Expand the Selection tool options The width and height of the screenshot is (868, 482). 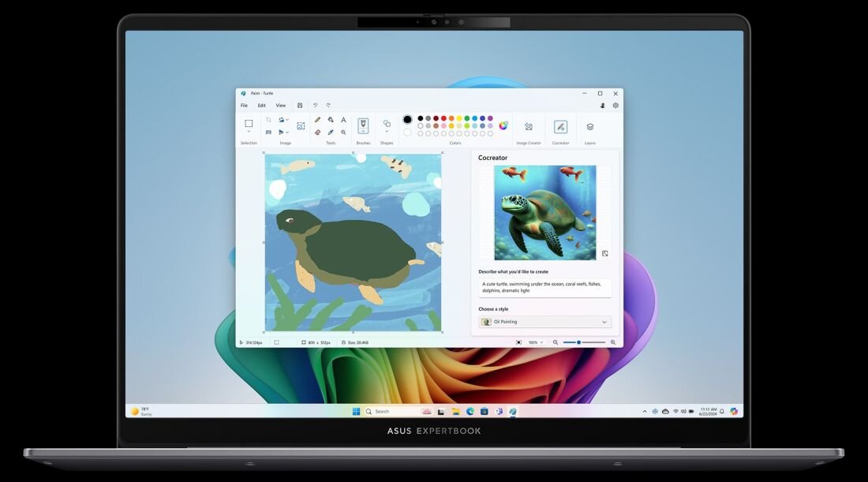(x=249, y=133)
